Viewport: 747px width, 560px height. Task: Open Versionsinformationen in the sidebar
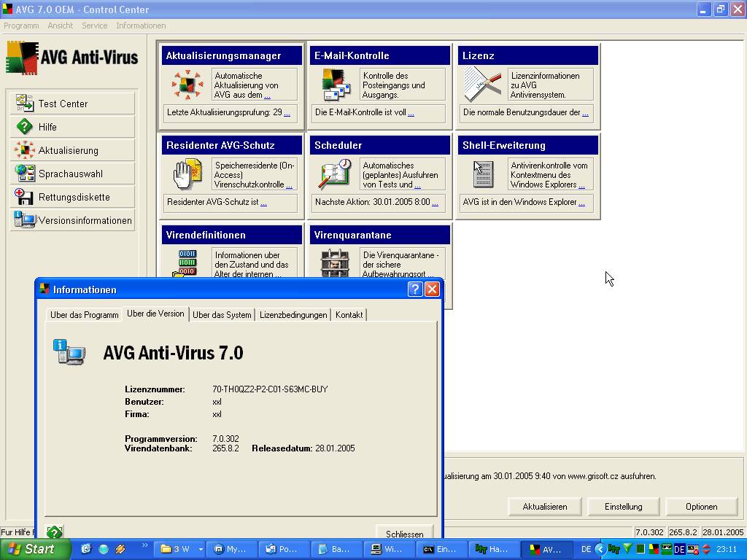point(72,220)
